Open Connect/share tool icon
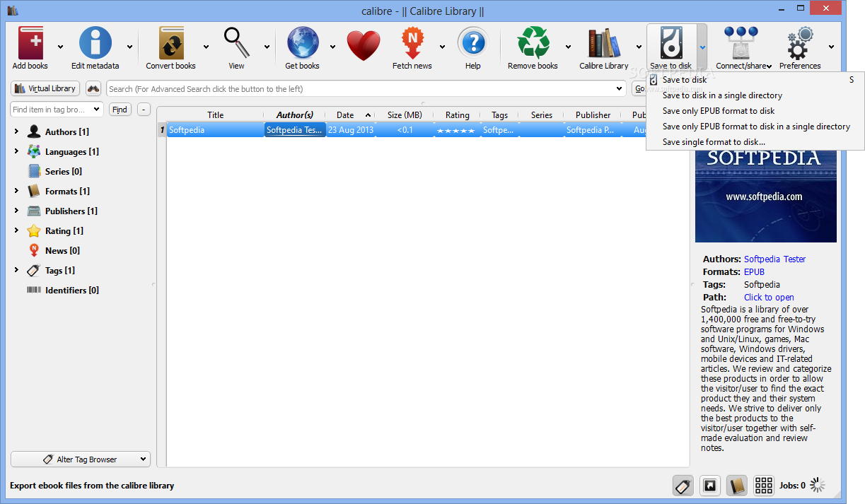The width and height of the screenshot is (865, 504). coord(741,44)
